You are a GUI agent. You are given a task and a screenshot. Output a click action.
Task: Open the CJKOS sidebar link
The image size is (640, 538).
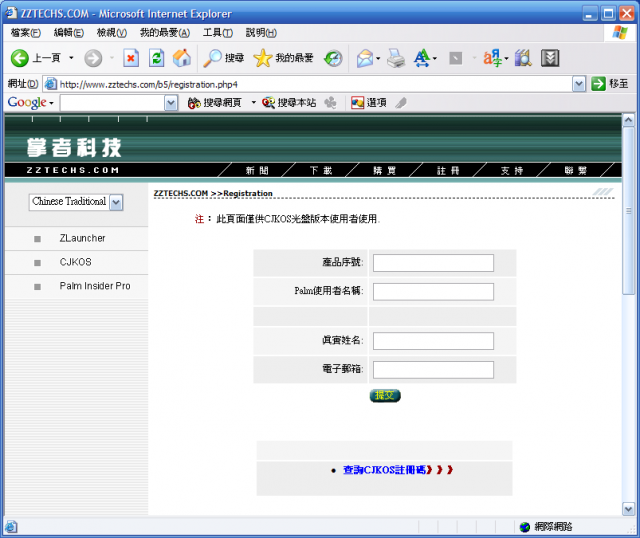76,262
